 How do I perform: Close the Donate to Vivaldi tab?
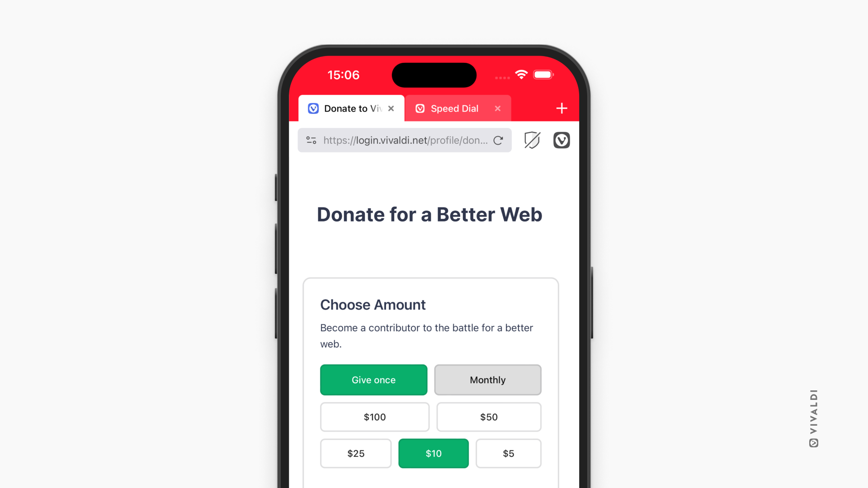click(392, 108)
